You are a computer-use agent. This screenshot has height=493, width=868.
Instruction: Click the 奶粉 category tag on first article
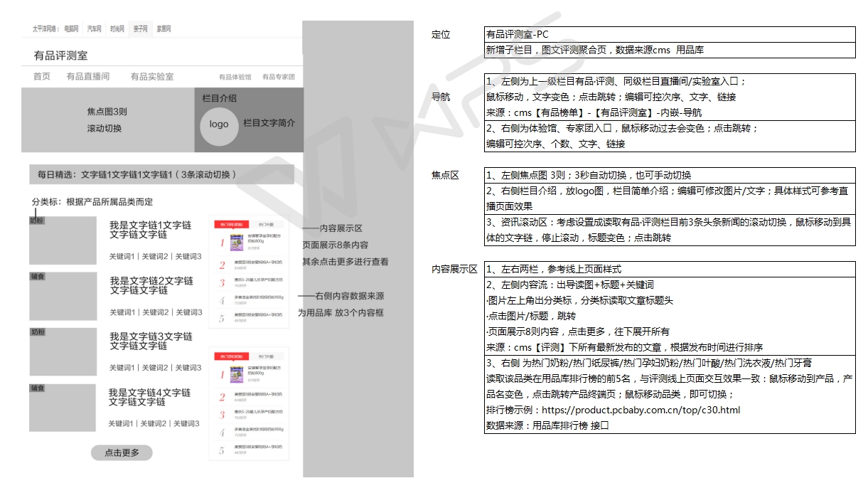click(x=37, y=221)
